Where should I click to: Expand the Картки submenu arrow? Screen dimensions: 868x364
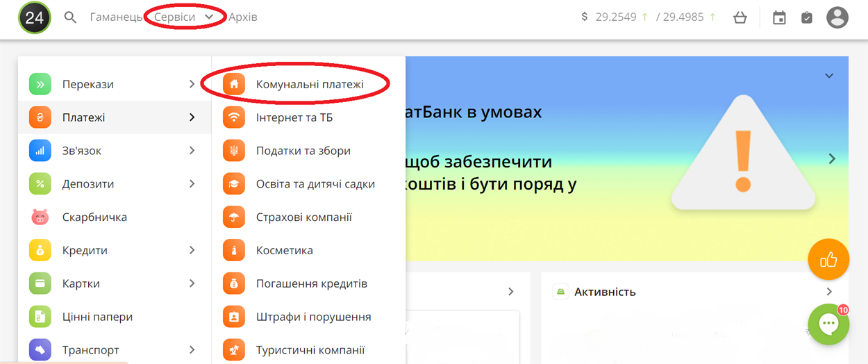tap(192, 284)
